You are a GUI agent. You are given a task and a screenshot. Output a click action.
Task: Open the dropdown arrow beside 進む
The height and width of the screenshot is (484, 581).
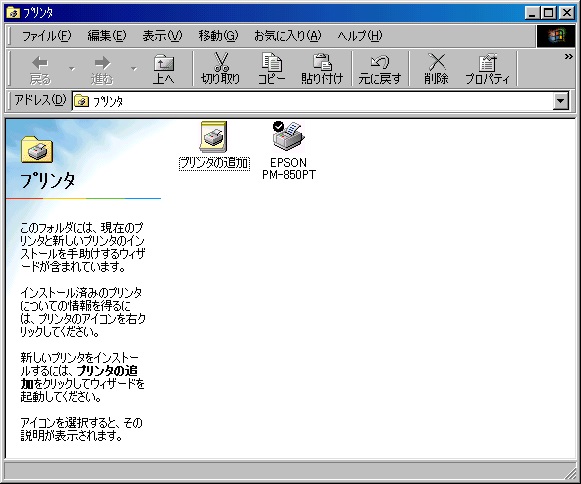coord(134,69)
